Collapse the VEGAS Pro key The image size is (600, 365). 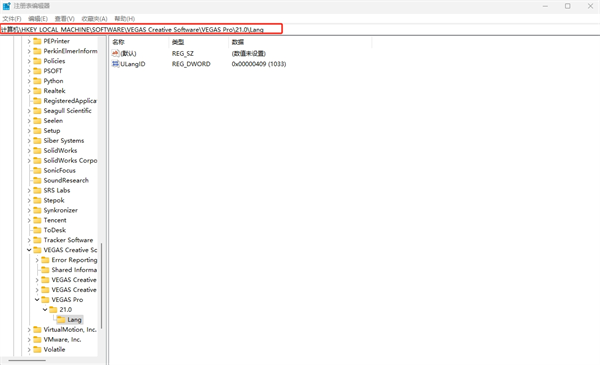[x=37, y=300]
